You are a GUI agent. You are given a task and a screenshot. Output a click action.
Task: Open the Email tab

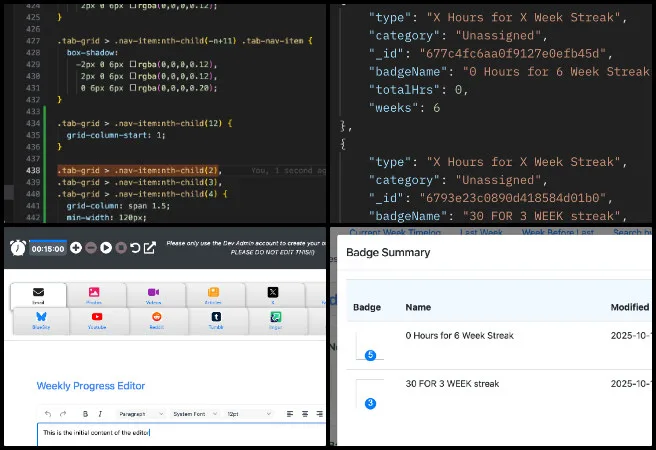click(x=38, y=295)
